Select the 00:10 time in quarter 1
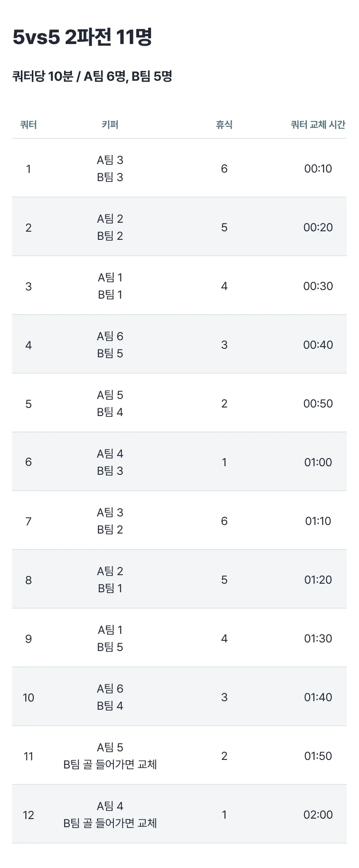This screenshot has width=359, height=868. pos(318,168)
